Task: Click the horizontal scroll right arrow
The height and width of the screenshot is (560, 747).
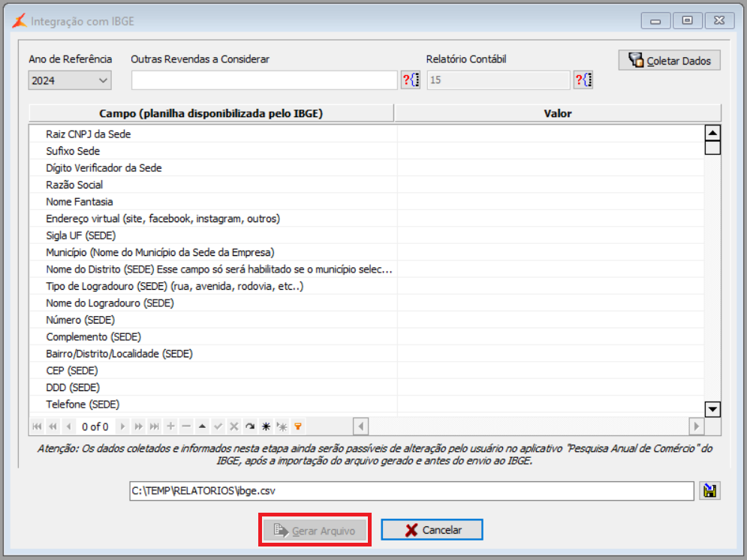Action: click(697, 426)
